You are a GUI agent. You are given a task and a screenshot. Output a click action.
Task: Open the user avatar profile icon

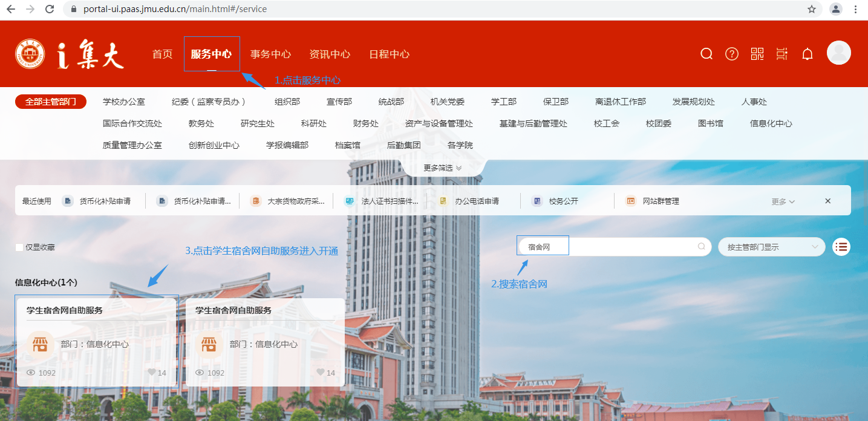(x=838, y=53)
